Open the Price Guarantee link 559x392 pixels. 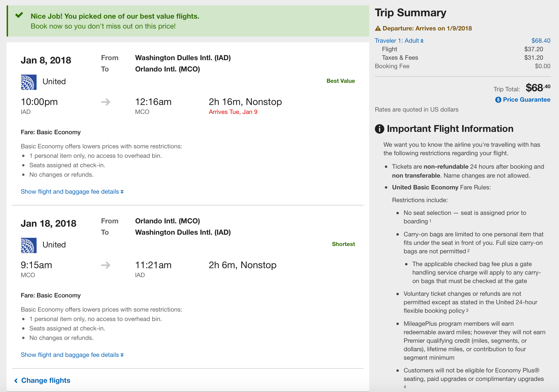pyautogui.click(x=526, y=100)
